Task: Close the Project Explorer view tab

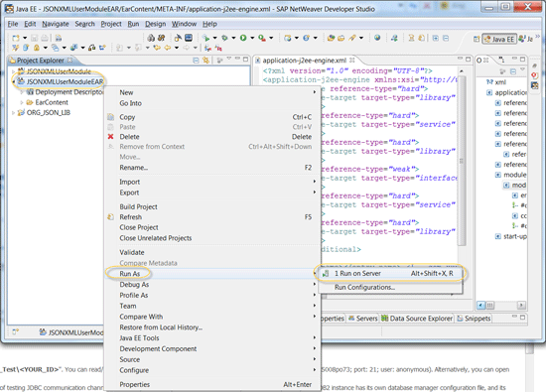Action: pyautogui.click(x=69, y=60)
